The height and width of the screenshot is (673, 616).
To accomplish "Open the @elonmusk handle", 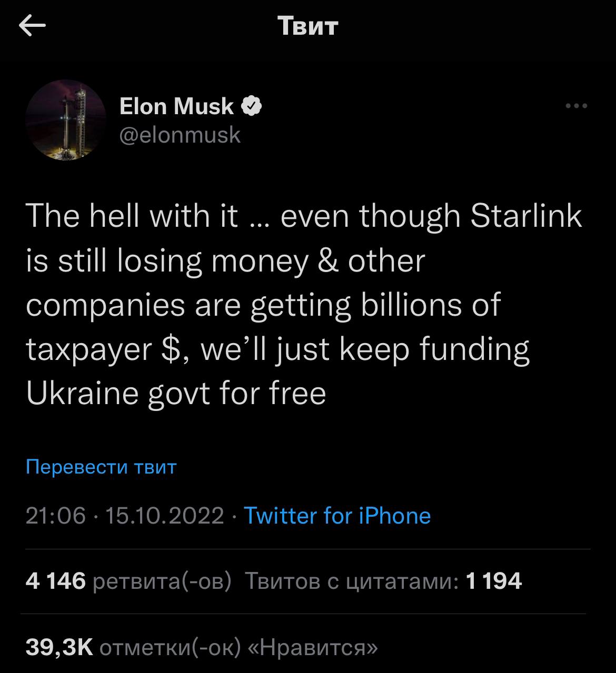I will 180,135.
